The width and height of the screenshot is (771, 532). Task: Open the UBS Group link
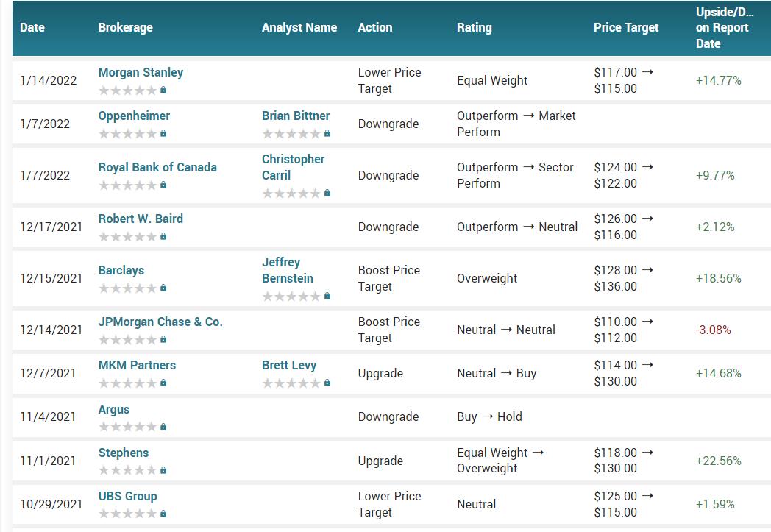pos(127,496)
